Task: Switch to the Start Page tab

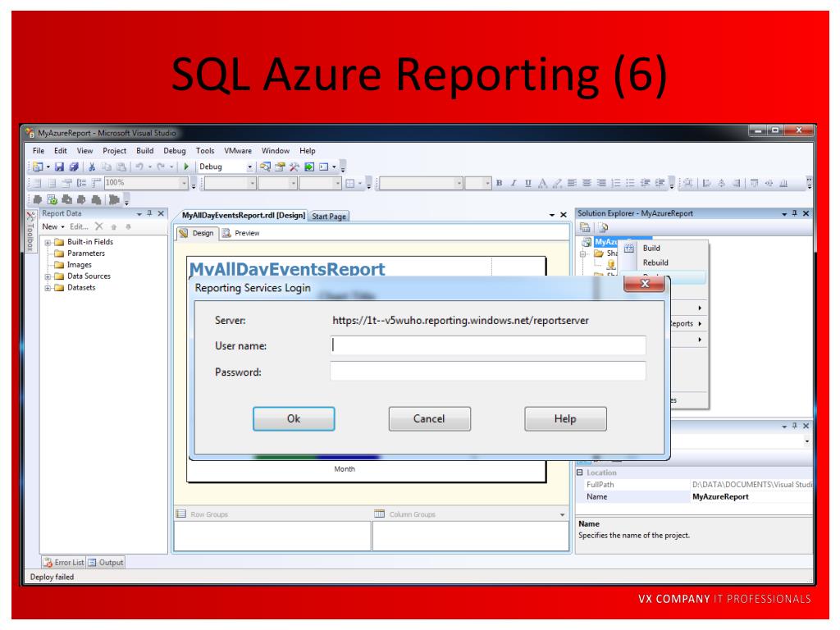Action: (x=329, y=217)
